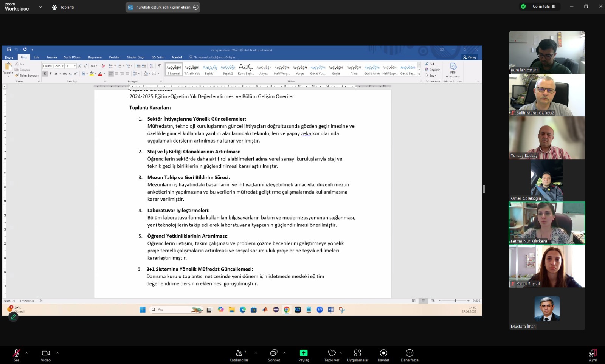Open the Dosya file tab
This screenshot has height=364, width=605.
9,57
